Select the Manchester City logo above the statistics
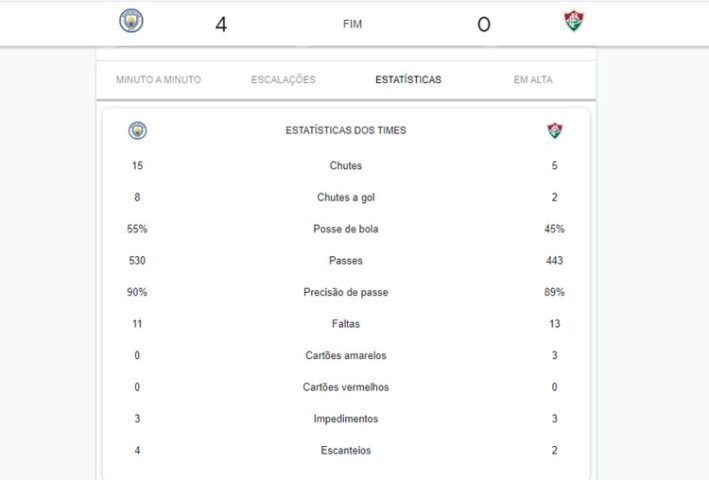This screenshot has height=480, width=709. pos(138,130)
